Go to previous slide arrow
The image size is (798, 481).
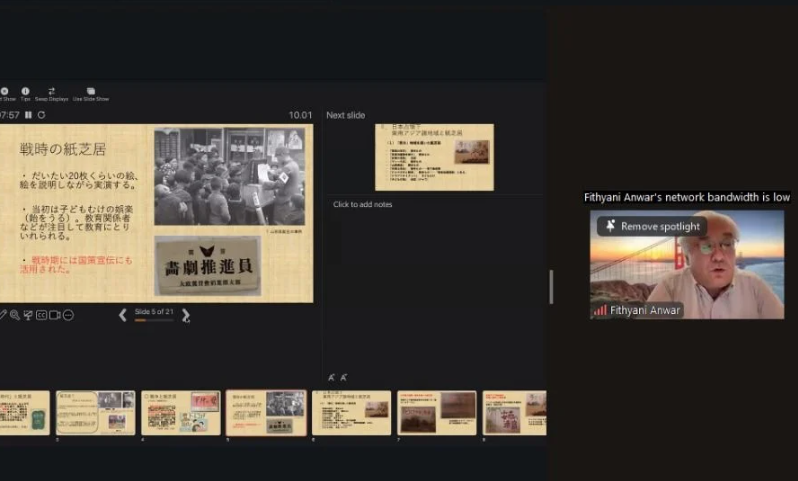(123, 315)
